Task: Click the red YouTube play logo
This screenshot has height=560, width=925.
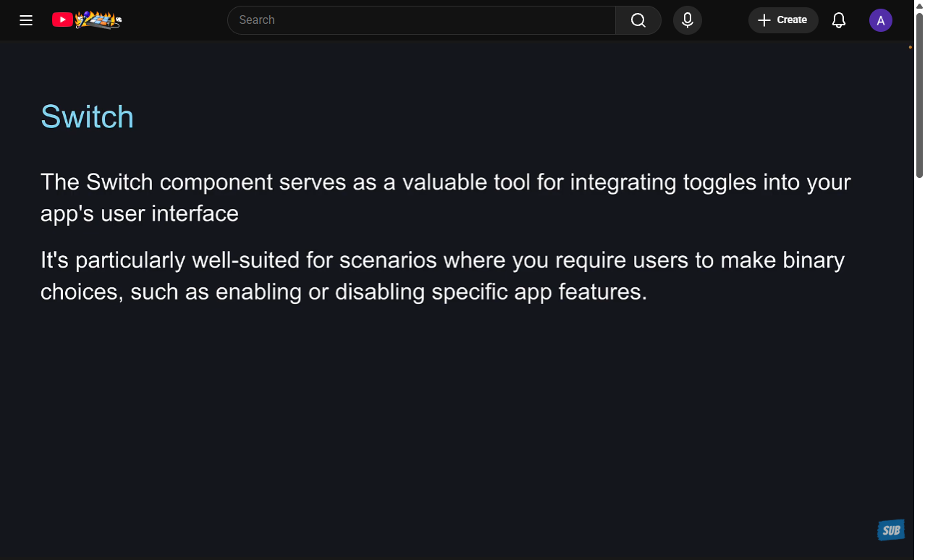Action: point(62,20)
